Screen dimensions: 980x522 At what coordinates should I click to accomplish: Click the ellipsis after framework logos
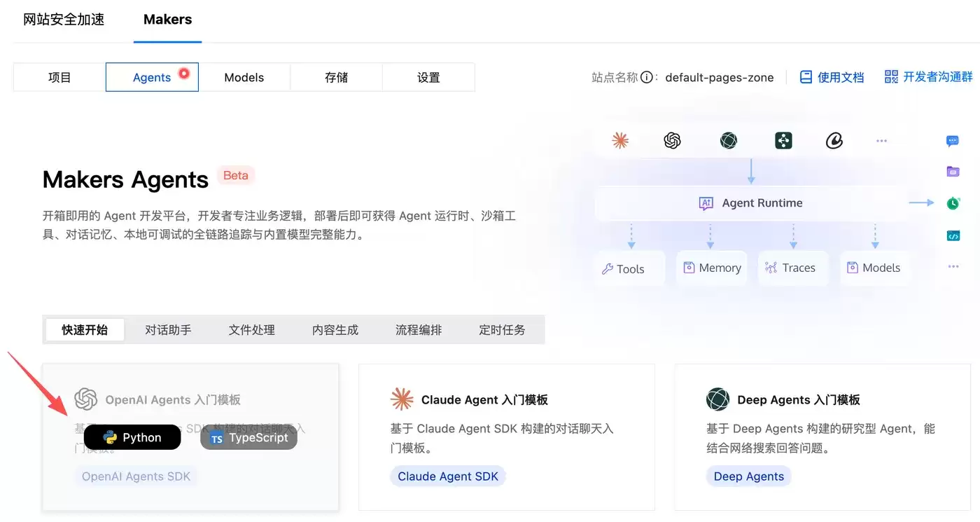(881, 141)
